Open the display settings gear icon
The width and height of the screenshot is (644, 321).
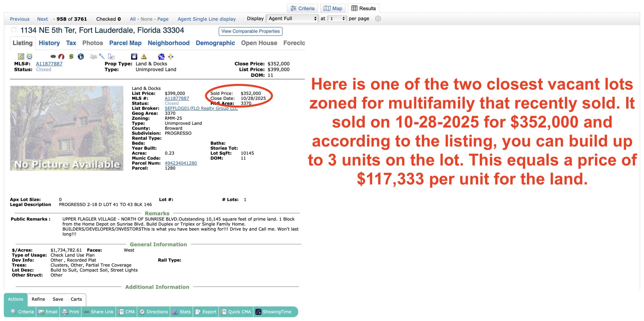pyautogui.click(x=378, y=19)
